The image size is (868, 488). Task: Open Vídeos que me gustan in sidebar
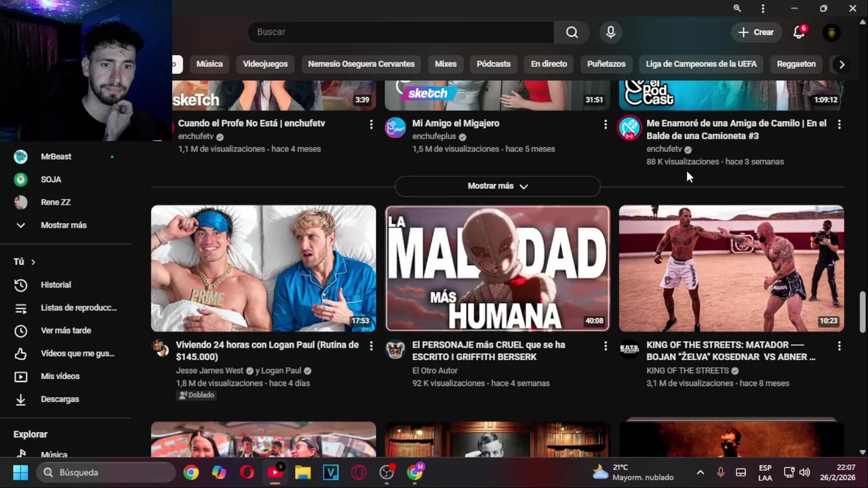(x=65, y=353)
